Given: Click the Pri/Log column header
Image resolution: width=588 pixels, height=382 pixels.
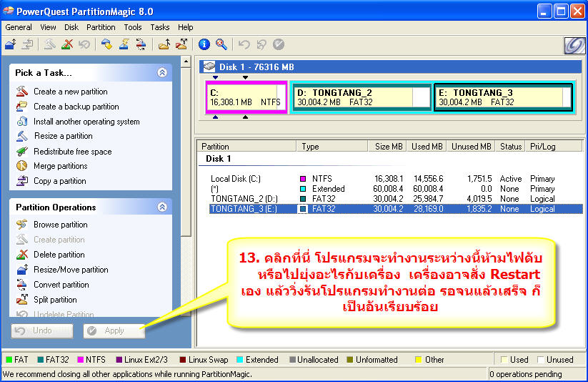Looking at the screenshot, I should pos(554,146).
